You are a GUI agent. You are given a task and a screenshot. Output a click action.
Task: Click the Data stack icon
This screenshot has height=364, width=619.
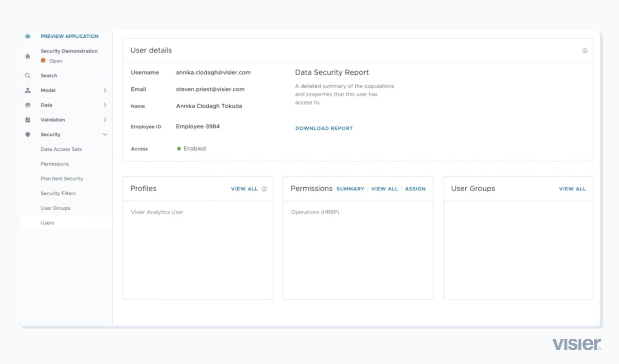[x=27, y=105]
